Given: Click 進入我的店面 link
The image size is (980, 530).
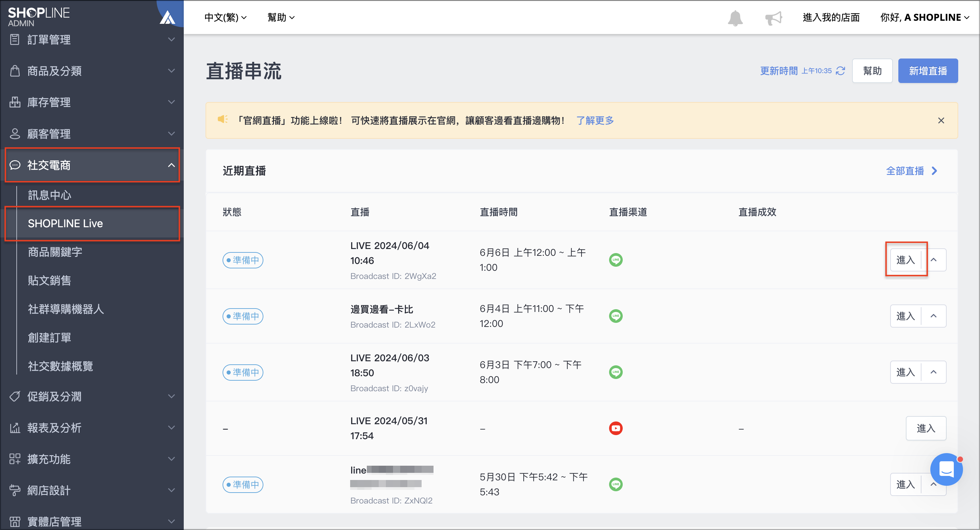Looking at the screenshot, I should click(x=831, y=17).
